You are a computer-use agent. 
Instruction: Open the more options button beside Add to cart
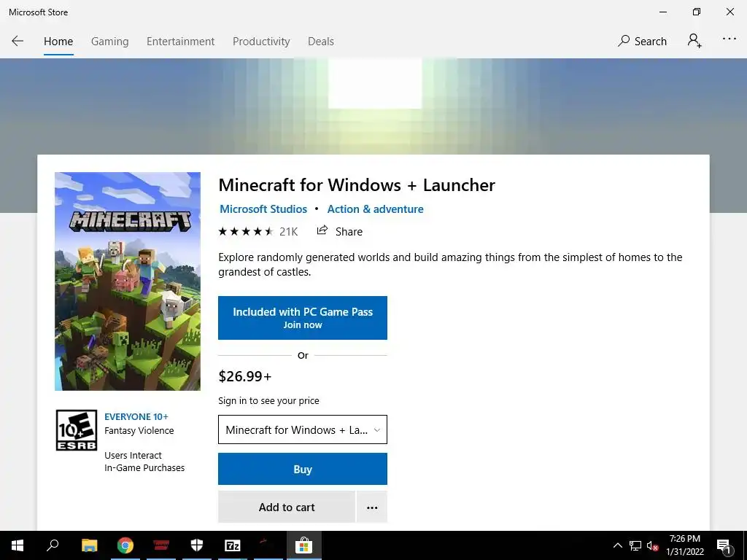[372, 507]
